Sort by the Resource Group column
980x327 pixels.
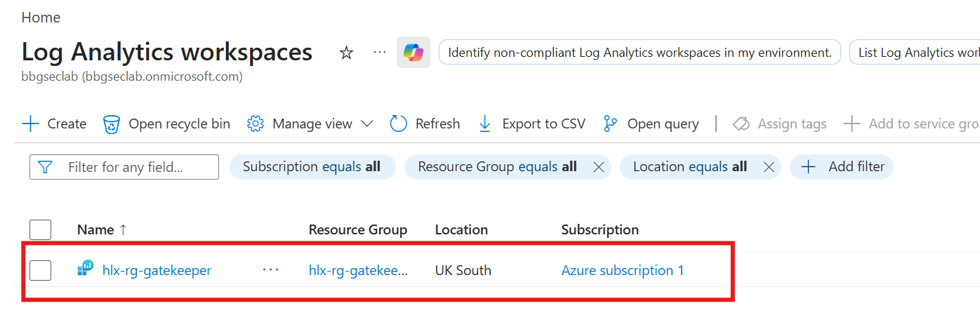358,230
